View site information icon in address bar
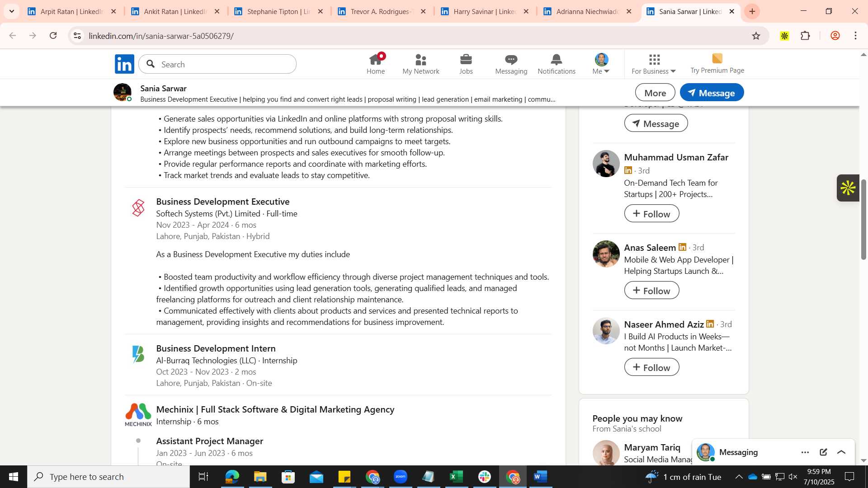Screen dimensions: 868x488 77,36
